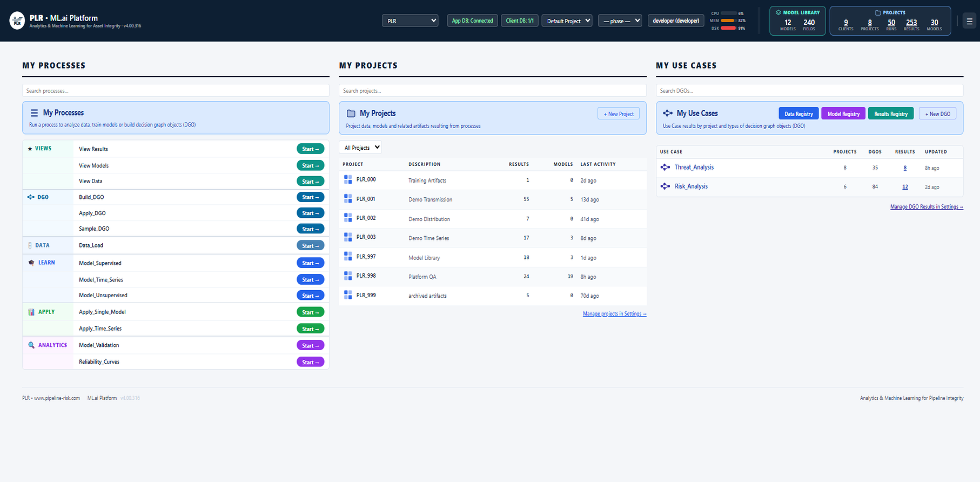Viewport: 980px width, 482px height.
Task: Click the Risk_Analysis graph icon
Action: [666, 186]
